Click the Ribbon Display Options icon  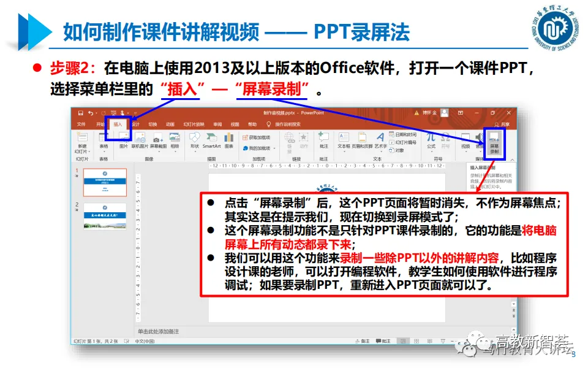click(x=461, y=113)
